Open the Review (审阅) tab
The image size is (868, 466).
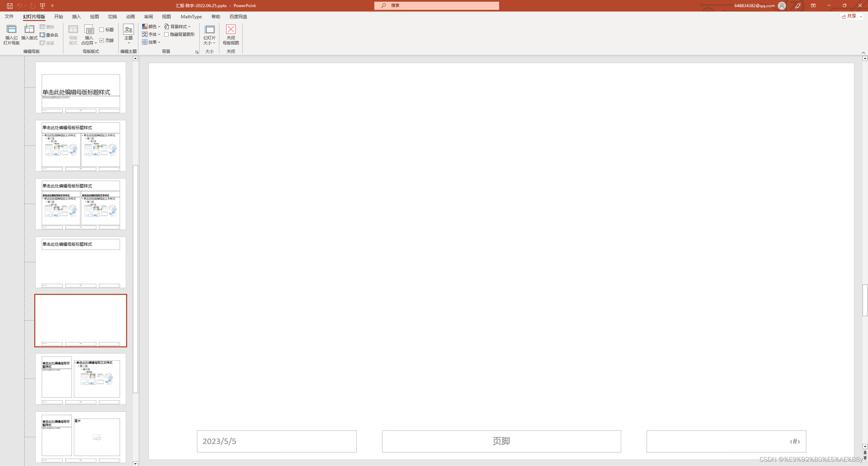tap(149, 17)
